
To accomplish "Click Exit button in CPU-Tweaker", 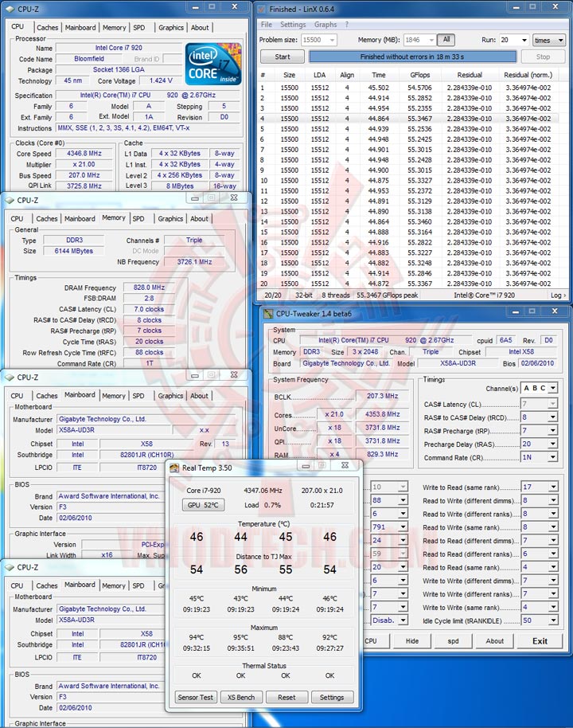I will tap(540, 640).
